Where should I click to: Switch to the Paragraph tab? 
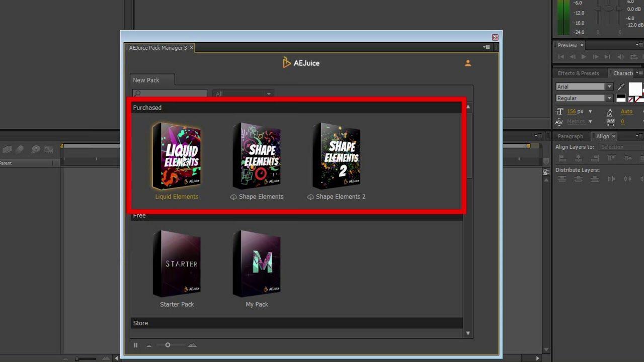tap(570, 136)
